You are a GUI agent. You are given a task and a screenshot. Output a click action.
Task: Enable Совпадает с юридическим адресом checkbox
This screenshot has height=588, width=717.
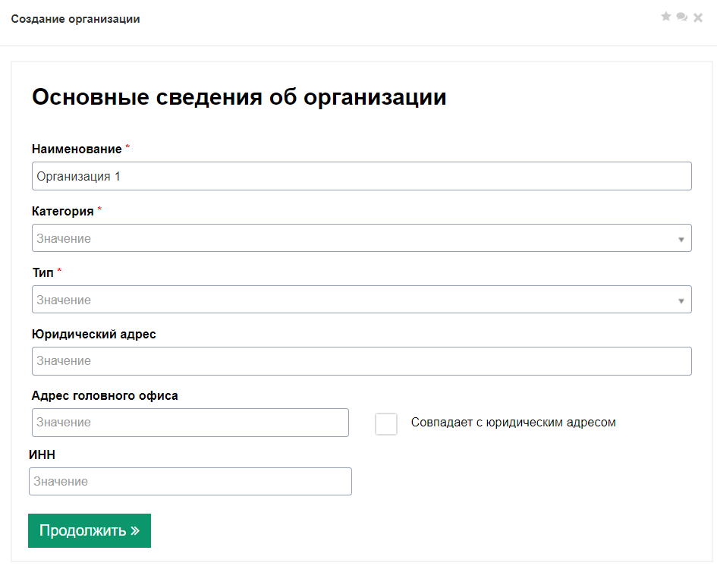point(386,423)
